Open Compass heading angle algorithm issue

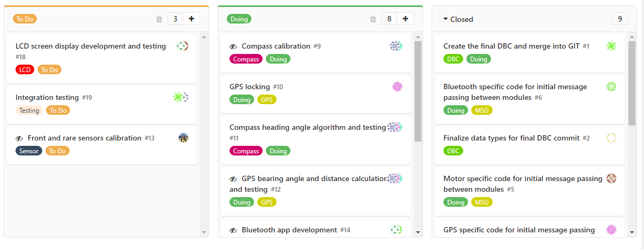(x=308, y=127)
